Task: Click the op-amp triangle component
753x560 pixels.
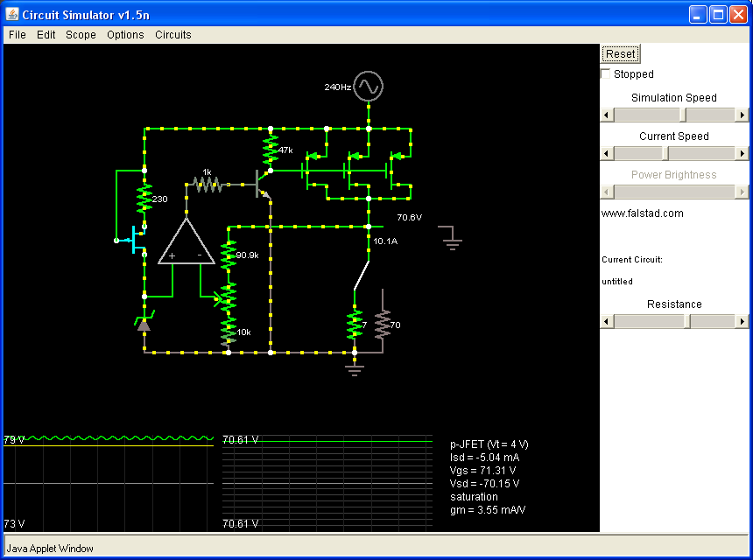Action: pos(186,241)
